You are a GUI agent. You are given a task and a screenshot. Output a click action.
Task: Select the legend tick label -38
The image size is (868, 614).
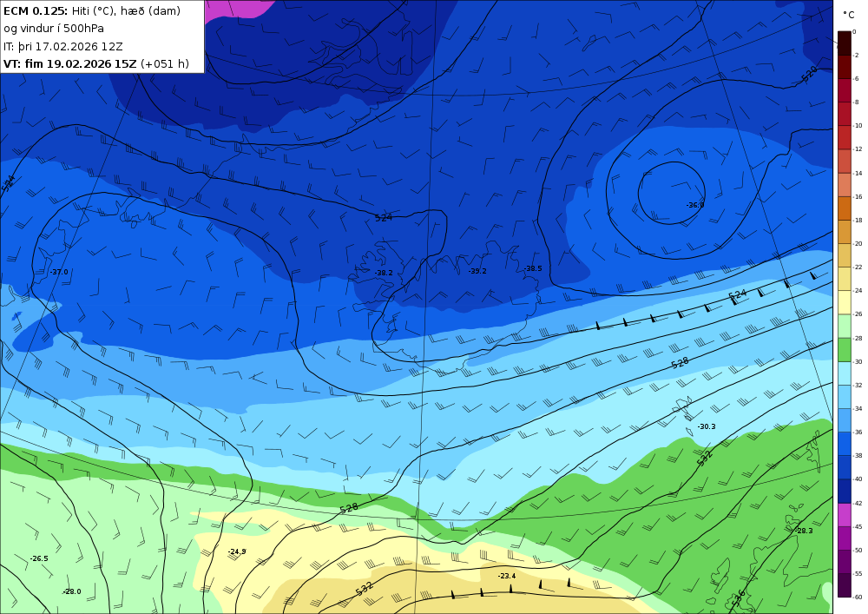tap(857, 456)
